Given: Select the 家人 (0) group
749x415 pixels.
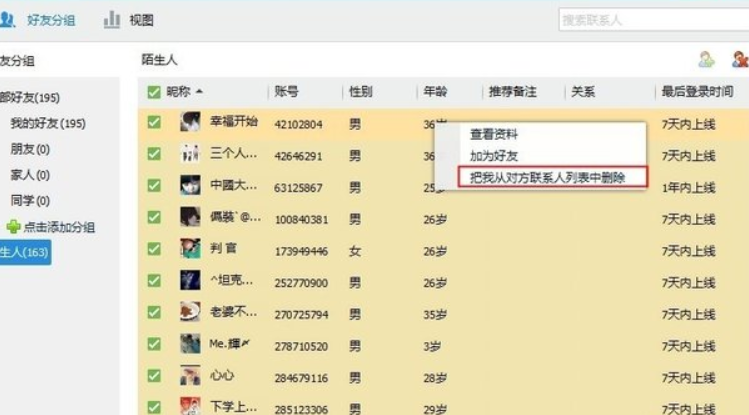Looking at the screenshot, I should [30, 175].
